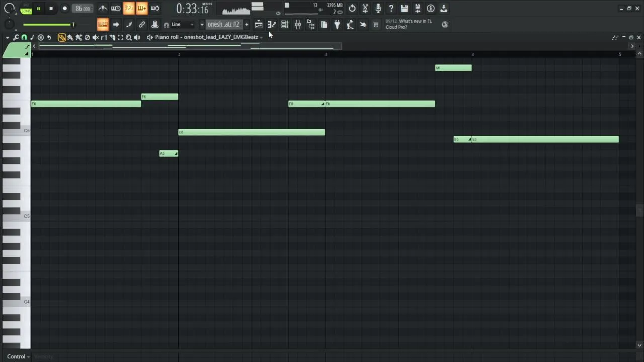The height and width of the screenshot is (362, 644).
Task: Open the Playlist view icon
Action: click(258, 24)
